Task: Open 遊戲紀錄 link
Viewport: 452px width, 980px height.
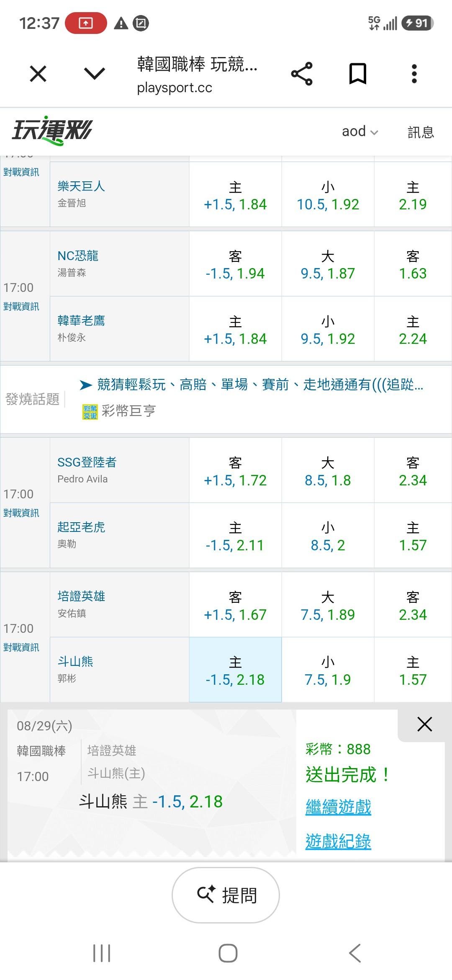Action: click(338, 841)
